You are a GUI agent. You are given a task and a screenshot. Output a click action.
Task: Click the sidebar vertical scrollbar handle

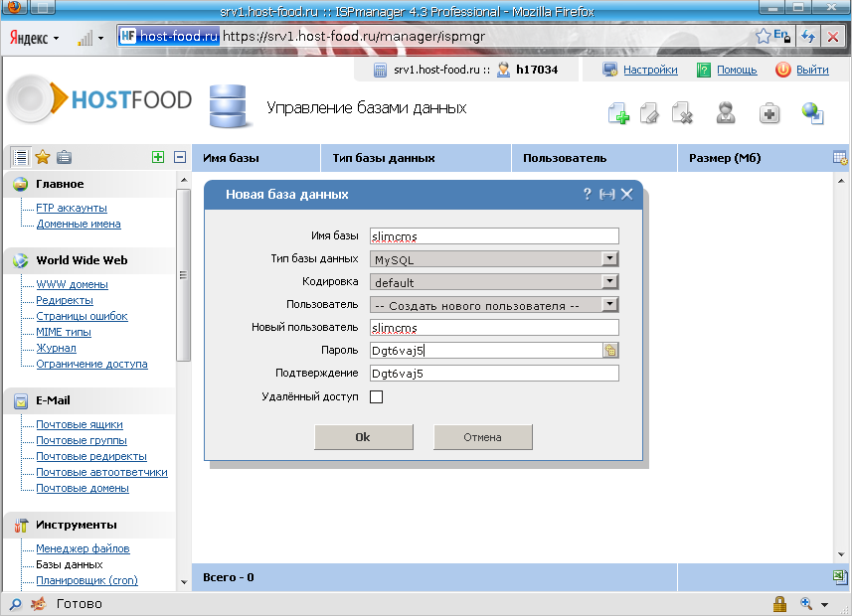183,274
